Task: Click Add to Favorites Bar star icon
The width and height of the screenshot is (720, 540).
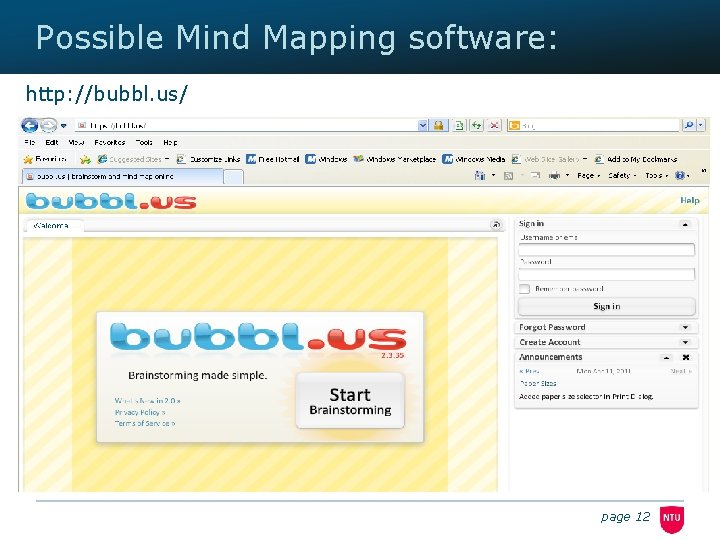Action: tap(85, 159)
